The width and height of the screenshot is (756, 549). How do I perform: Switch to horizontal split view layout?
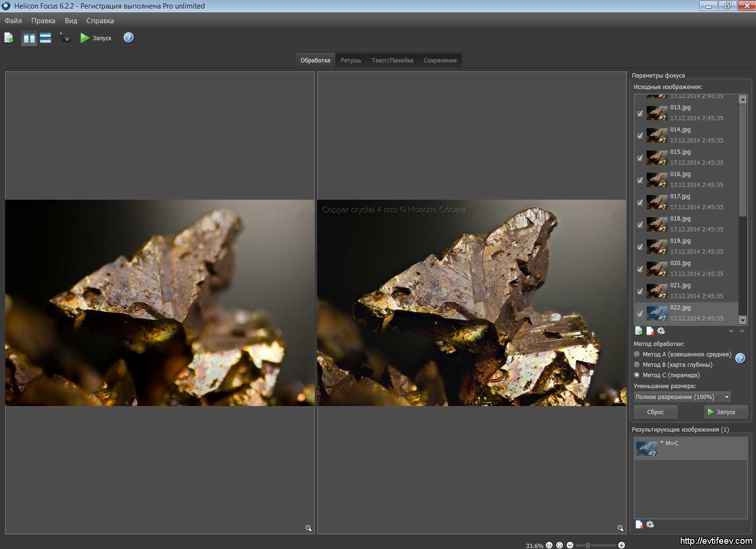click(45, 38)
